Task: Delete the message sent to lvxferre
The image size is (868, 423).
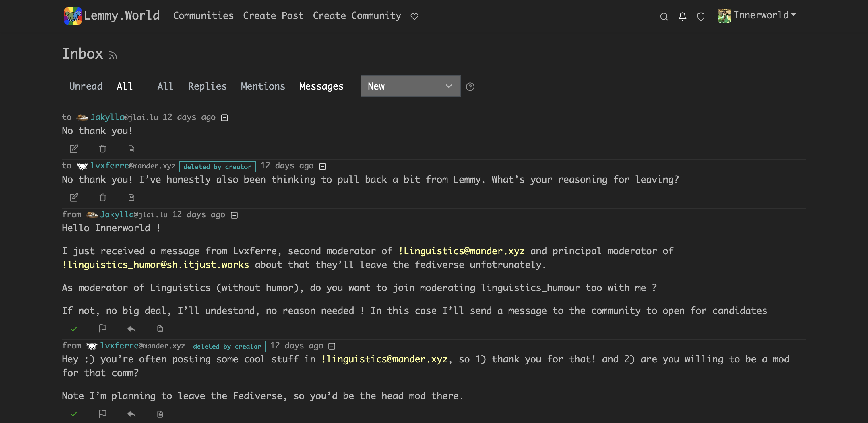Action: 103,197
